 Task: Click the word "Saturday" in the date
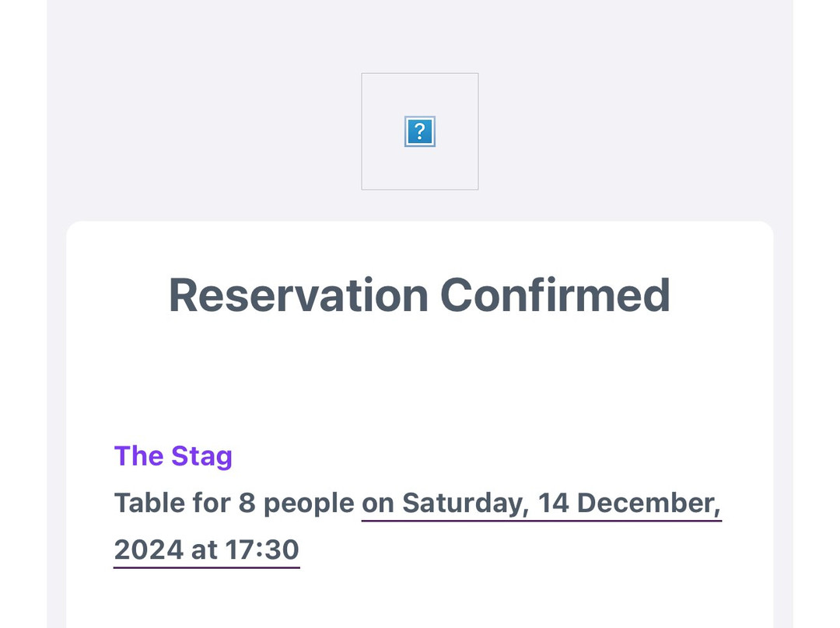tap(465, 503)
